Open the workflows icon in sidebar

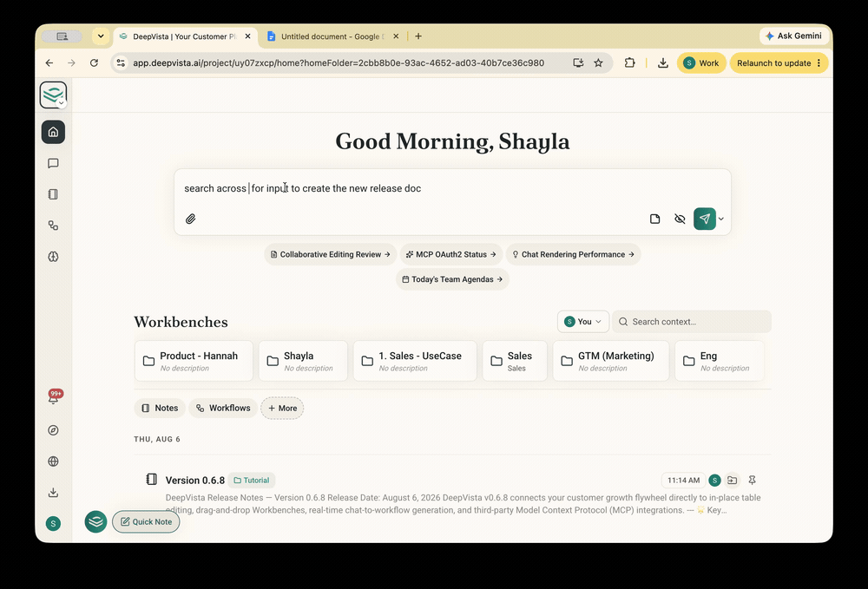click(x=53, y=225)
